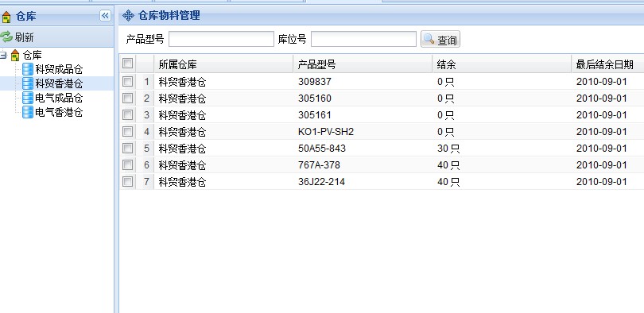Click the 刷新 button label
The height and width of the screenshot is (313, 644).
tap(24, 37)
